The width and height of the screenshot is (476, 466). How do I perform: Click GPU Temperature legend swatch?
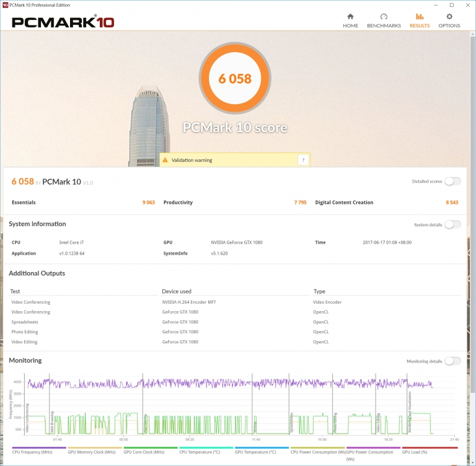pos(262,447)
